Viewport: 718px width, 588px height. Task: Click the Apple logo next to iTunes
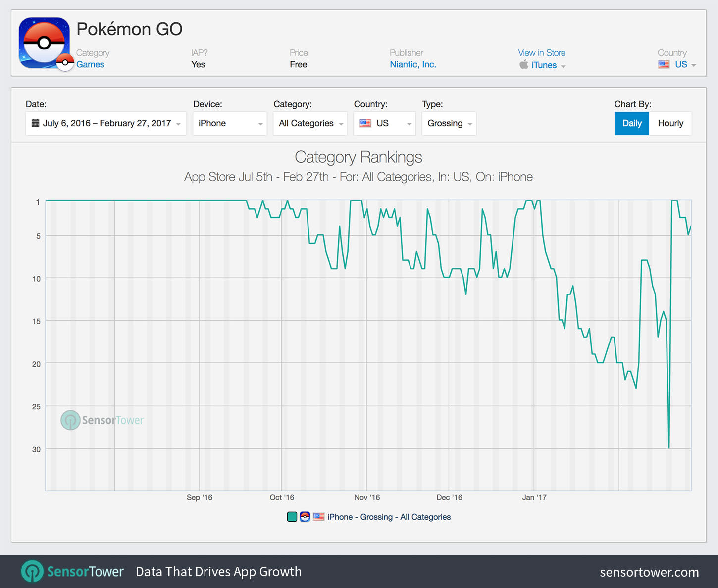[x=524, y=64]
